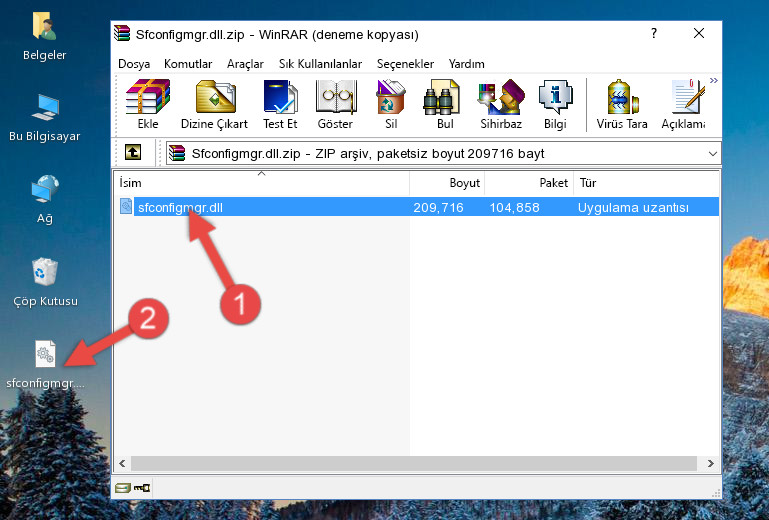
Task: Click the up one level folder button
Action: pos(133,152)
